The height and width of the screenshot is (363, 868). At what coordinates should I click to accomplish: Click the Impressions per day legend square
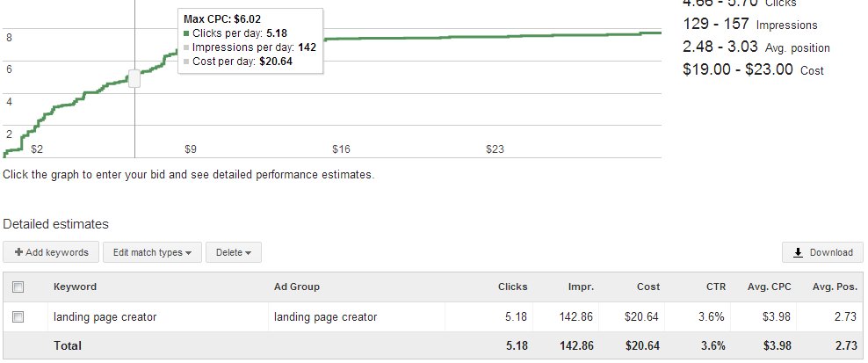tap(186, 47)
